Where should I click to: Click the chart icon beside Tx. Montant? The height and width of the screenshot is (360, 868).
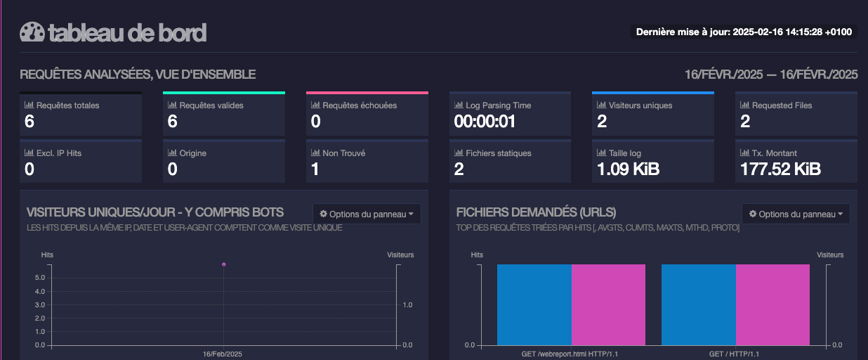coord(745,153)
